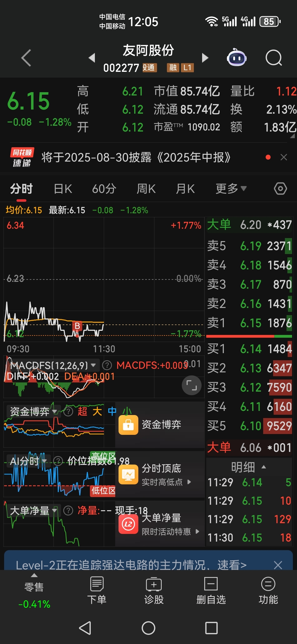Switch to 60分 chart tab
The height and width of the screenshot is (644, 297).
coord(104,189)
